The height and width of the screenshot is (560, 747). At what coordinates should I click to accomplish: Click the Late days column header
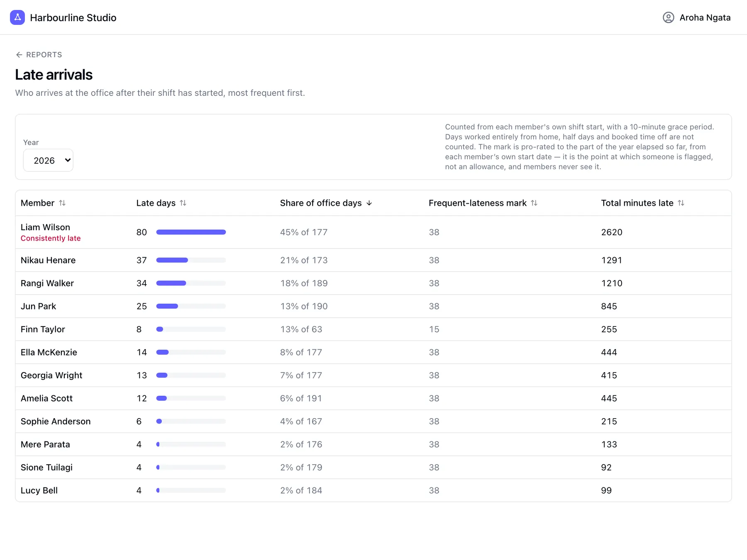pos(156,203)
